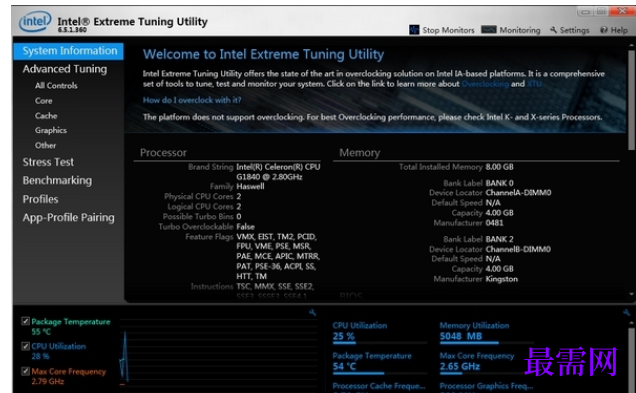Click version number 6.5.1.360

pos(72,30)
